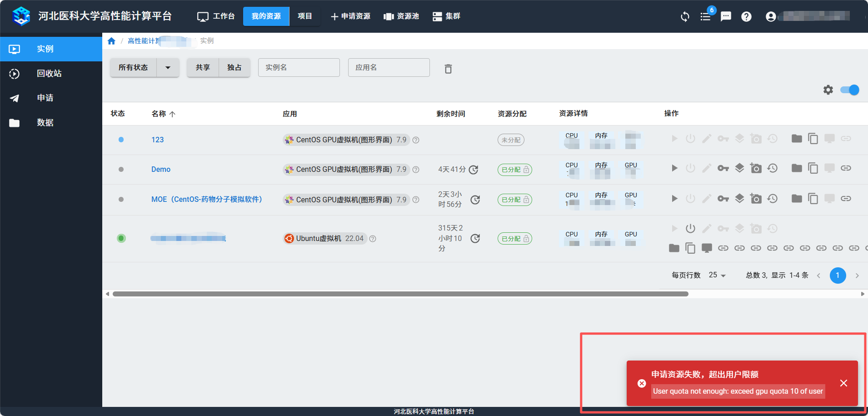Screen dimensions: 868x416
Task: Click the help question mark icon
Action: [746, 17]
